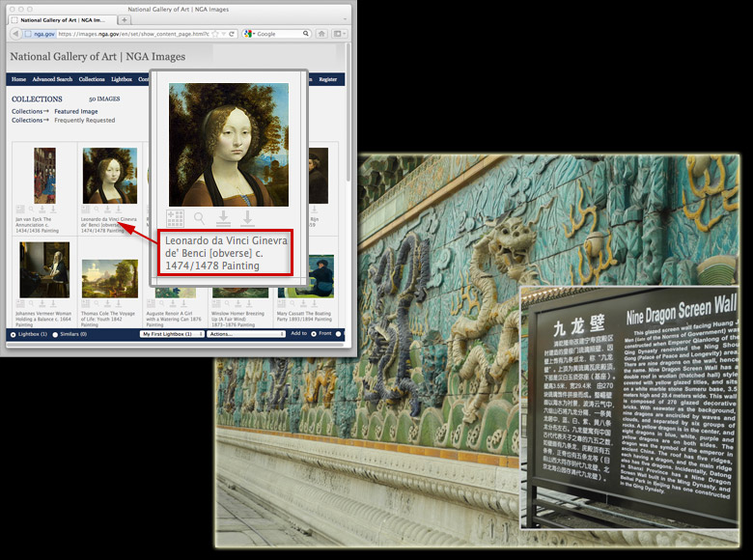Click the second download icon in enlarged preview
Screen dimensions: 753x560
248,218
